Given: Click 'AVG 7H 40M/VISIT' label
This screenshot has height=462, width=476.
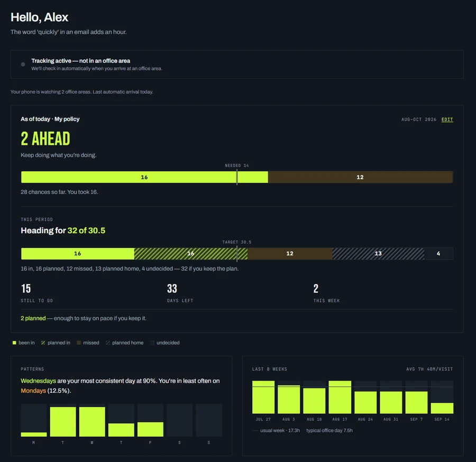Looking at the screenshot, I should coord(429,369).
